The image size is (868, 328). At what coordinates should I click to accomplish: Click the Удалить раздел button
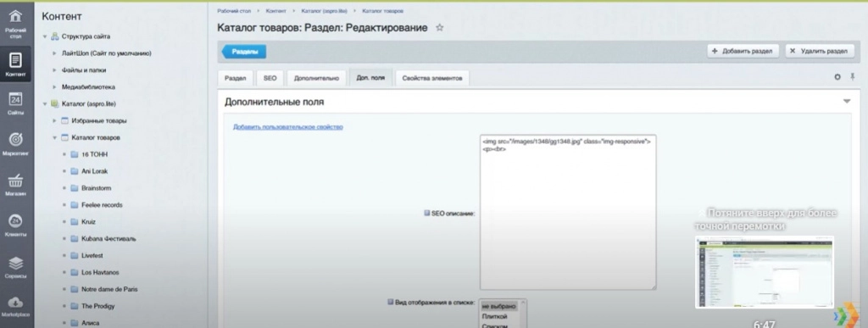(x=819, y=51)
